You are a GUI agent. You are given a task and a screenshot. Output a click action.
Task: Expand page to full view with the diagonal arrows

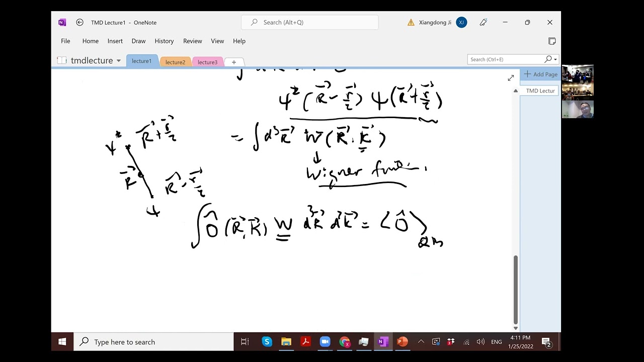(x=511, y=78)
